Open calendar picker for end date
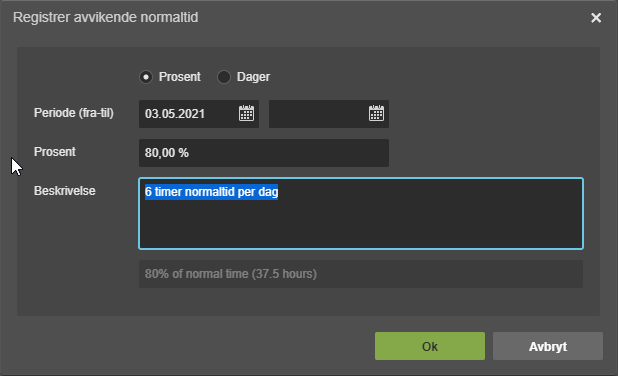 376,114
